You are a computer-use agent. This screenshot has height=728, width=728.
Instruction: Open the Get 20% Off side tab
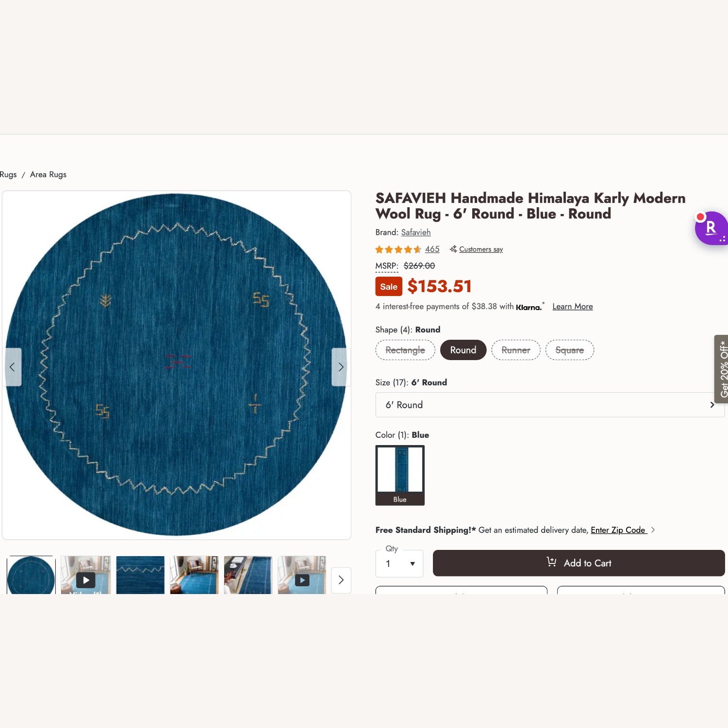[x=723, y=369]
